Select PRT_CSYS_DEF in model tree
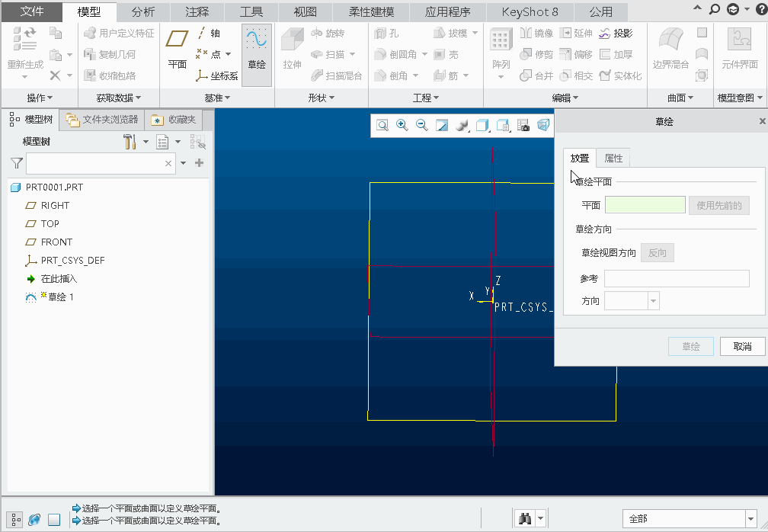 [x=65, y=260]
